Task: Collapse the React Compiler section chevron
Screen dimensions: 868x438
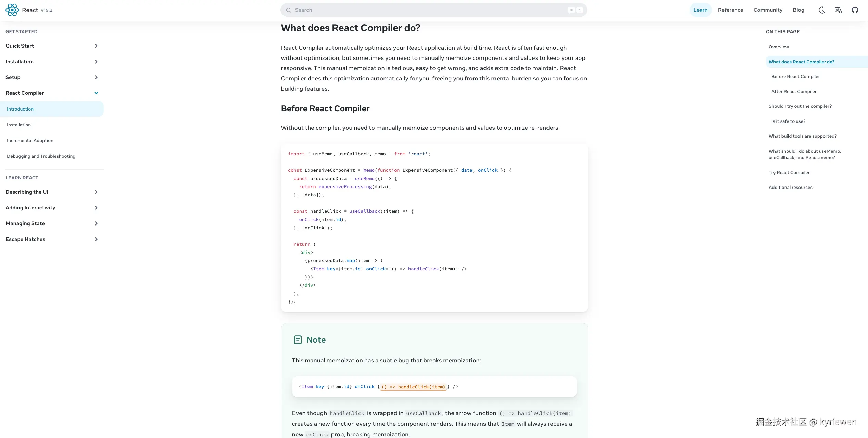Action: click(x=96, y=93)
